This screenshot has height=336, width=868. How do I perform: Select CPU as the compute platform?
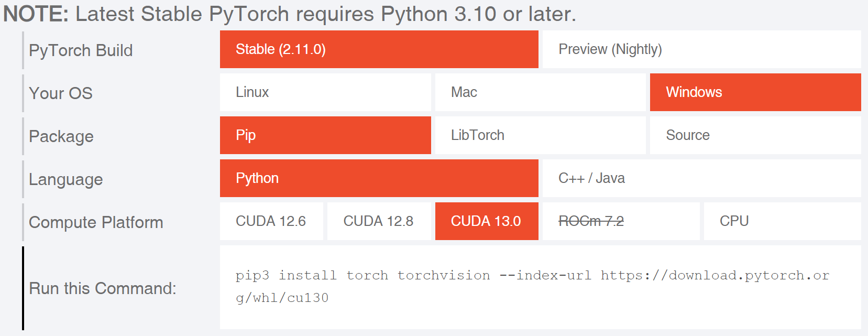[782, 221]
